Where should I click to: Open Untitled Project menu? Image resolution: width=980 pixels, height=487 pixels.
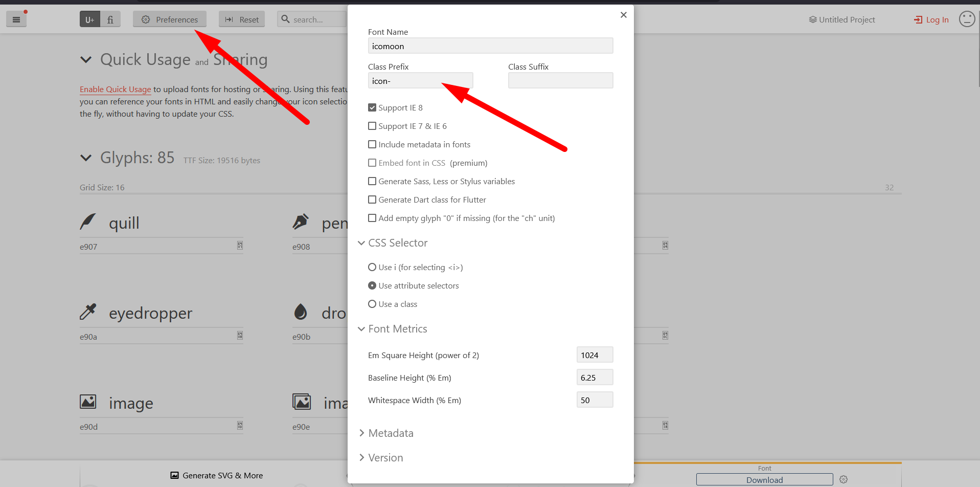coord(842,19)
